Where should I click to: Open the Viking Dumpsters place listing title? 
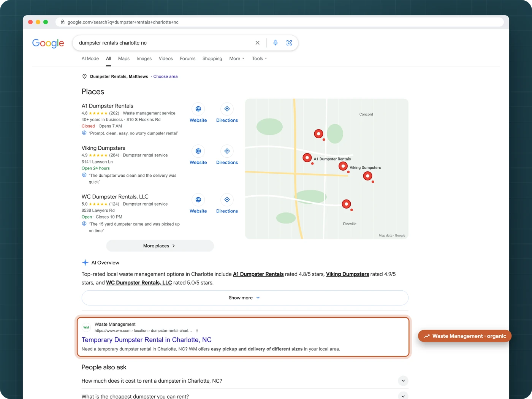pos(103,148)
